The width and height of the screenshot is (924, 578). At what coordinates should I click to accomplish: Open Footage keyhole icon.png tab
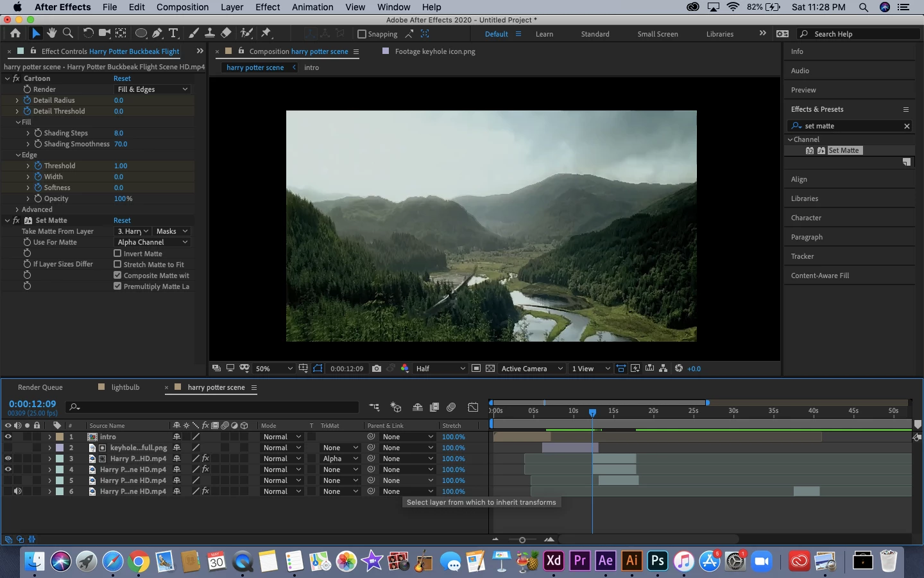[x=435, y=51]
